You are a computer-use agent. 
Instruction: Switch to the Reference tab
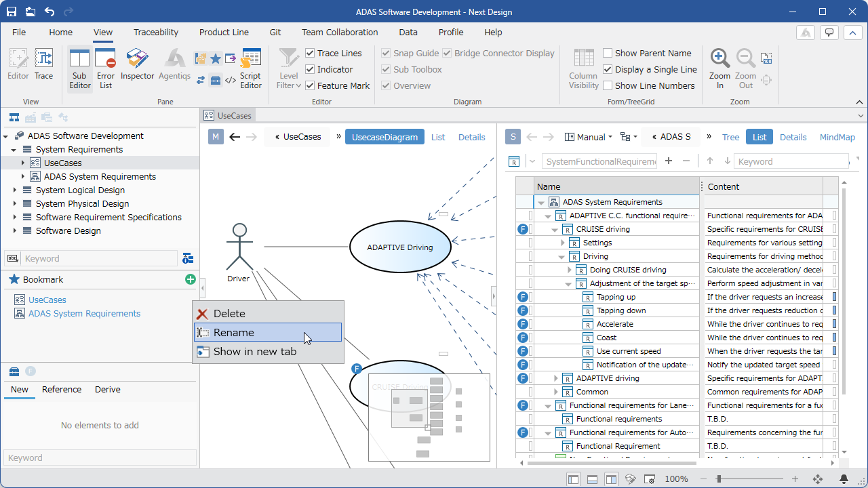point(62,389)
